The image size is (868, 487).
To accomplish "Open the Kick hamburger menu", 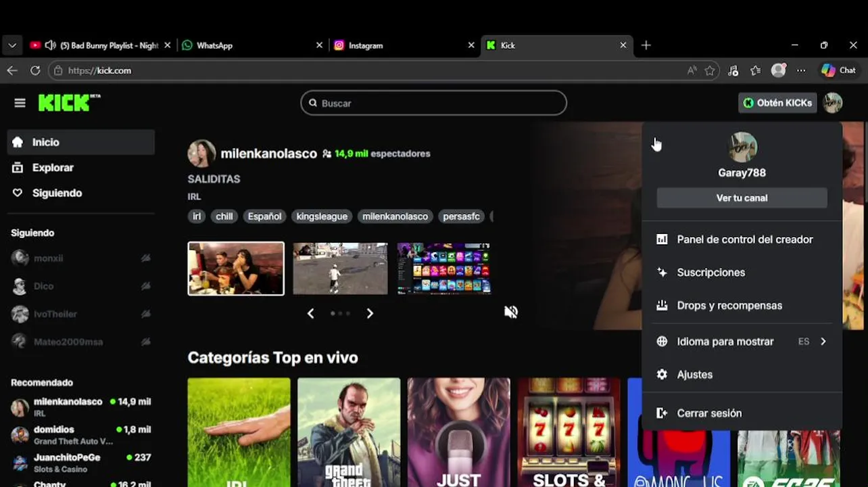I will (20, 103).
